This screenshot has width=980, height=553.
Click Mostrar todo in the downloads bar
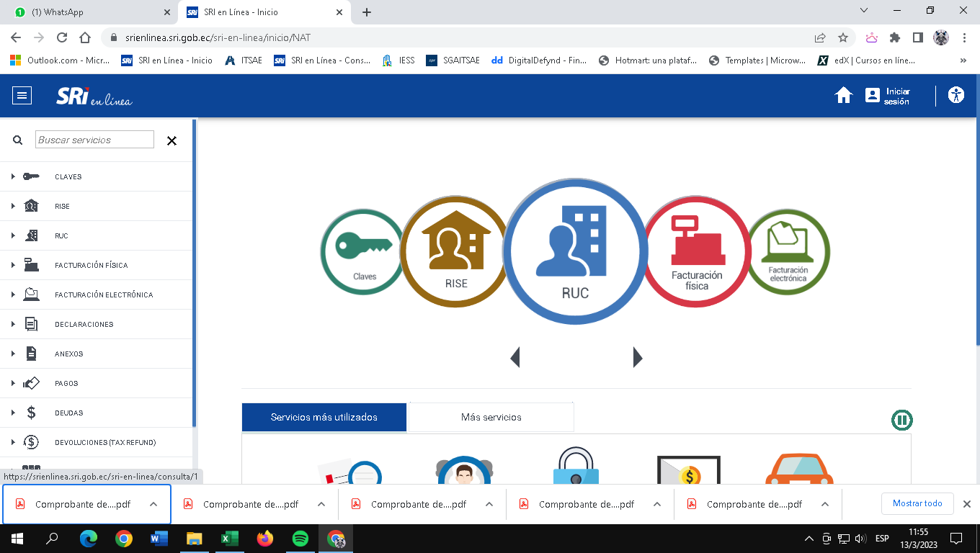pyautogui.click(x=917, y=503)
